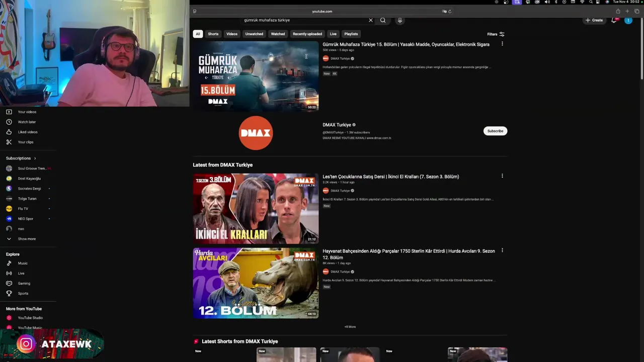Show Safari tab overview
The width and height of the screenshot is (644, 362).
[636, 11]
